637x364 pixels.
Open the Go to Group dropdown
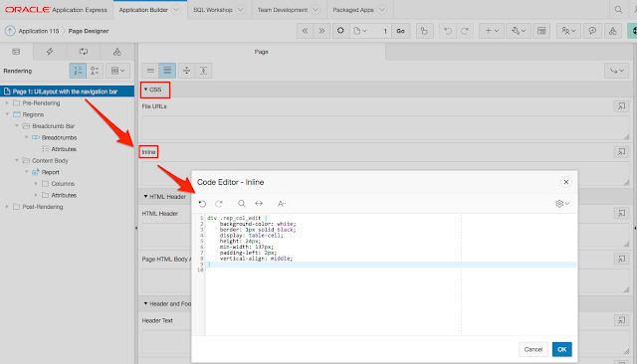(x=617, y=71)
